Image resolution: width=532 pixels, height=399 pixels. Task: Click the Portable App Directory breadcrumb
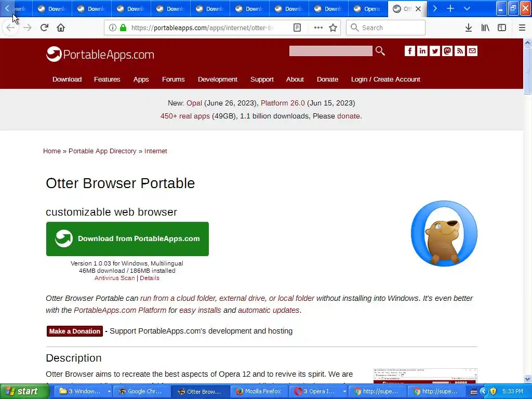coord(102,151)
